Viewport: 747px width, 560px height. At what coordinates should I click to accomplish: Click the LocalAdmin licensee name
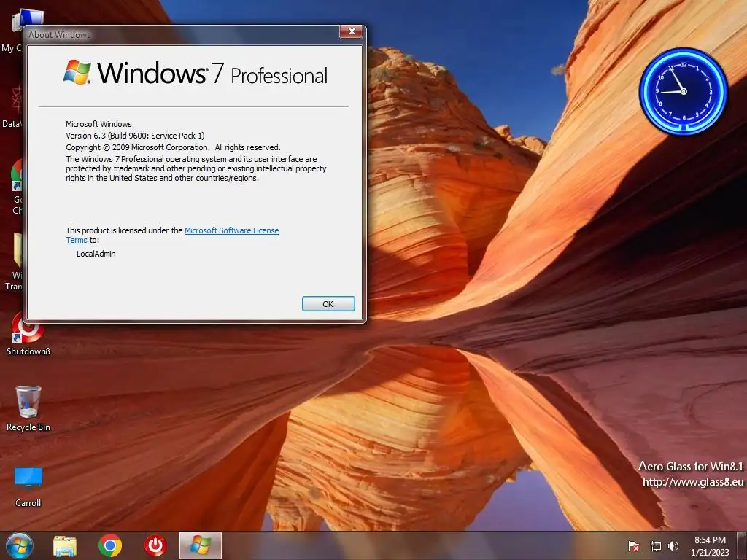[x=96, y=254]
